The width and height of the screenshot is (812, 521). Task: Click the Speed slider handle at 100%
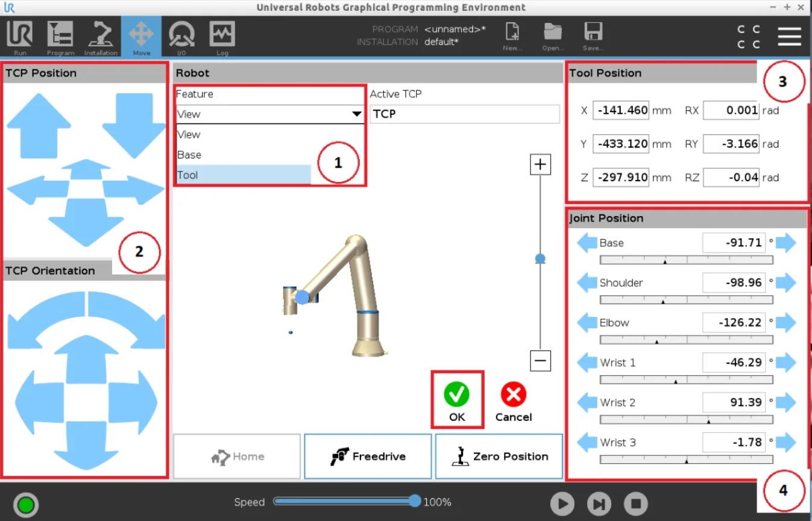click(x=415, y=501)
